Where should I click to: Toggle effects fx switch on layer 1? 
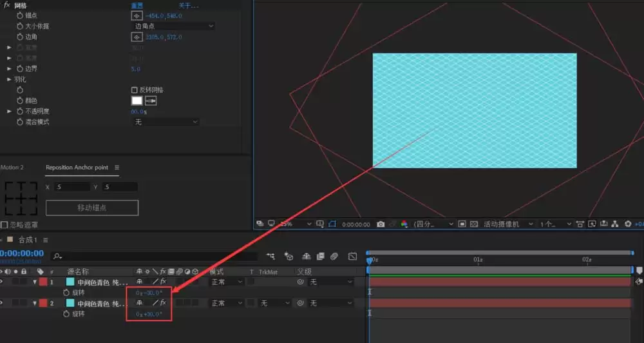click(163, 282)
